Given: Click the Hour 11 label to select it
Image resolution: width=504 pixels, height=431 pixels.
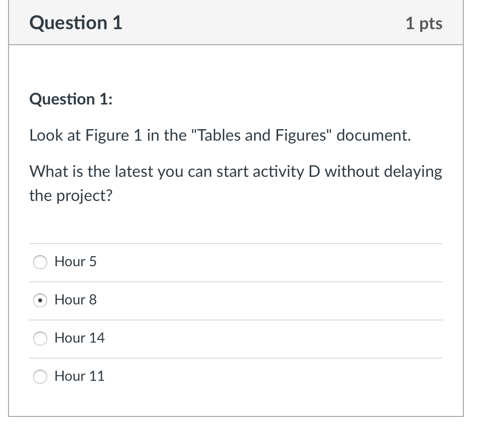Looking at the screenshot, I should click(x=79, y=376).
